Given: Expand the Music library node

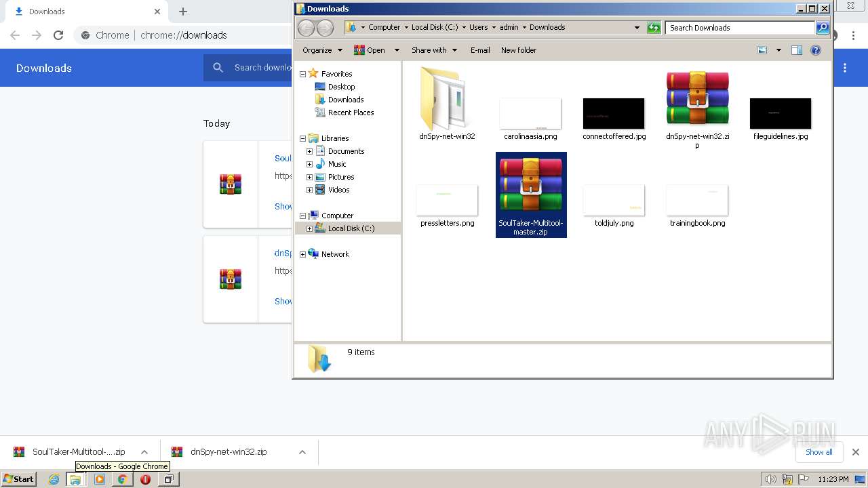Looking at the screenshot, I should (x=309, y=164).
